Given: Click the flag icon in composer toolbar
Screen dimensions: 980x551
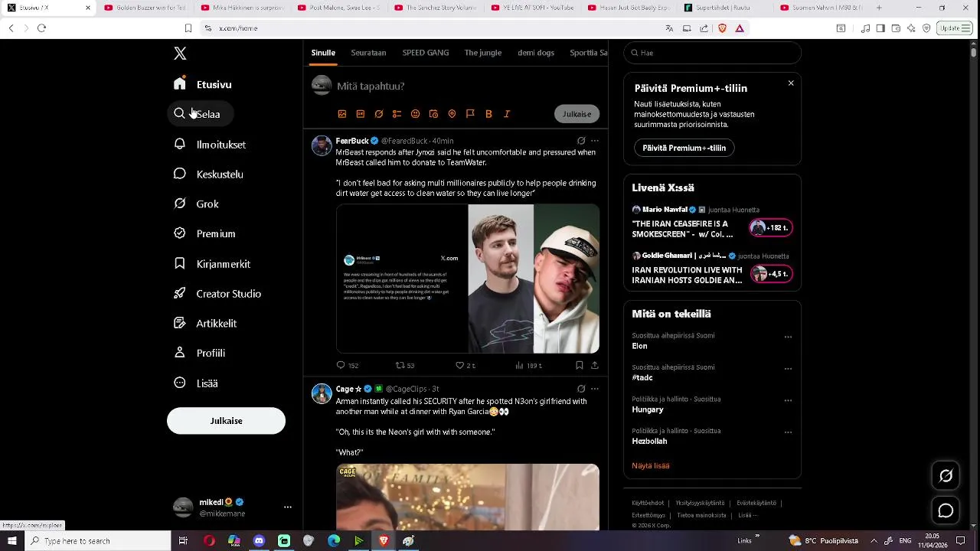Looking at the screenshot, I should click(470, 114).
